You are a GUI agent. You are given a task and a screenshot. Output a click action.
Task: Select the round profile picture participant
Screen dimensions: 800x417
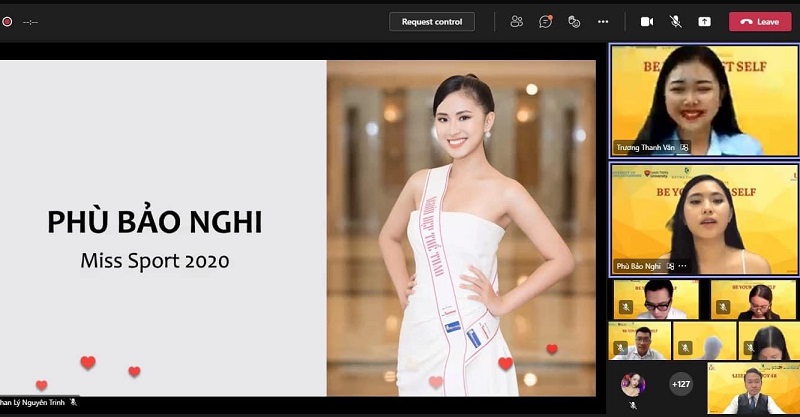632,384
